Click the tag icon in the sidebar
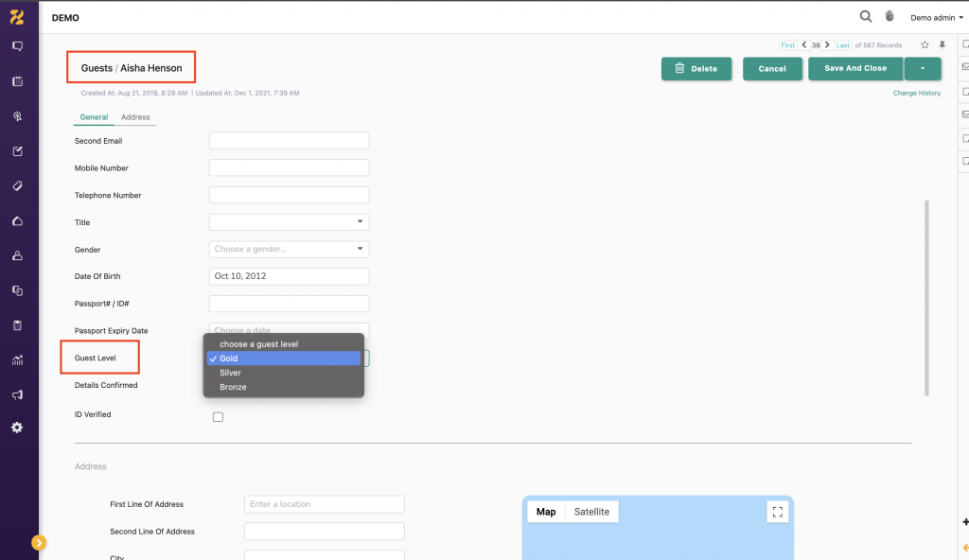The width and height of the screenshot is (969, 560). [x=17, y=186]
